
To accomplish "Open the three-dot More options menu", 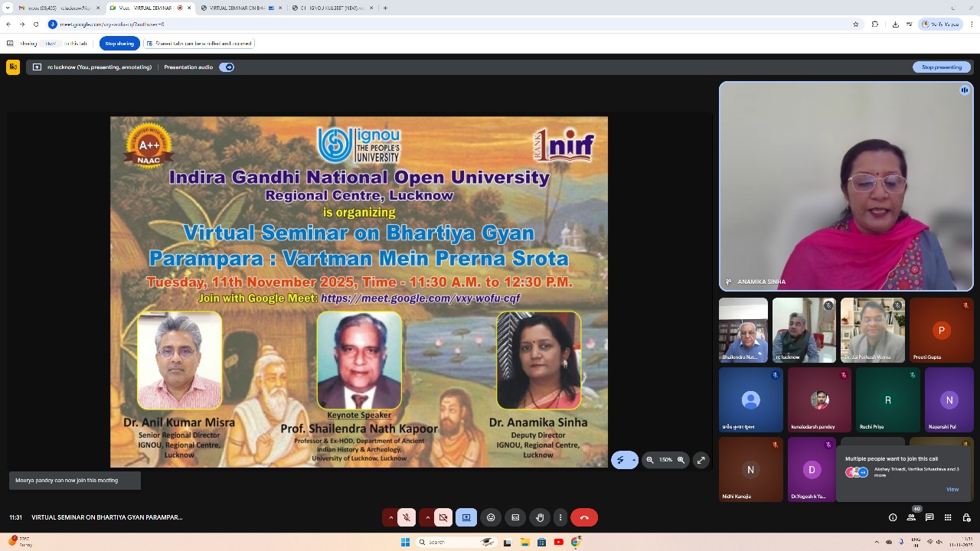I will coord(560,518).
